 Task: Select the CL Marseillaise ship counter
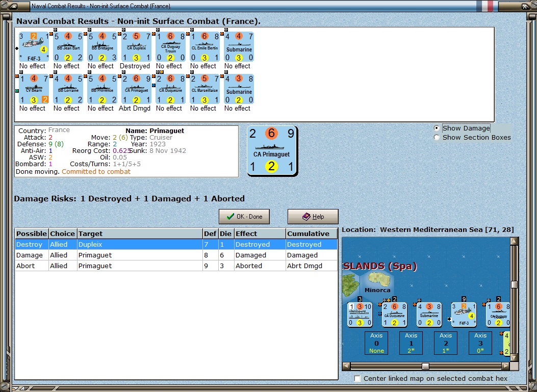[205, 89]
